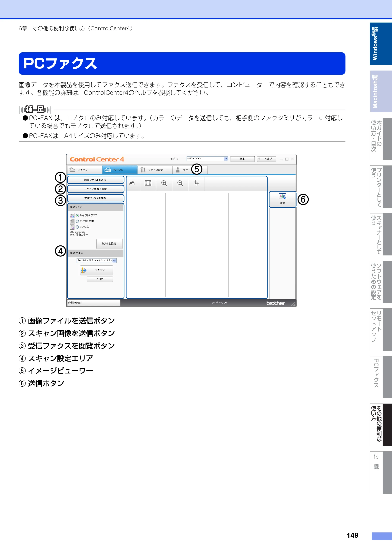This screenshot has height=555, width=392.
Task: Click the blank page preview in viewer
Action: click(x=197, y=245)
